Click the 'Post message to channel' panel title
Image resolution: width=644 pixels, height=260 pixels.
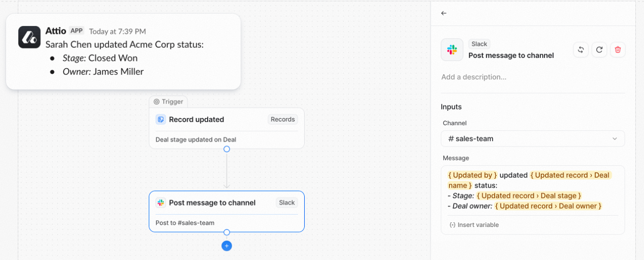tap(511, 55)
